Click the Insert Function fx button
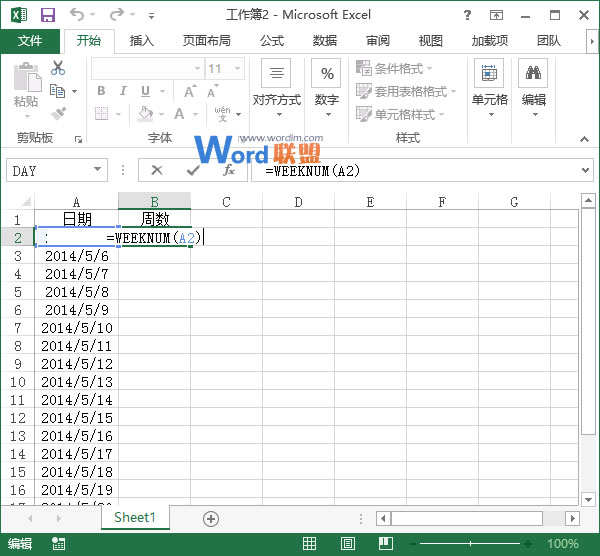 point(229,170)
